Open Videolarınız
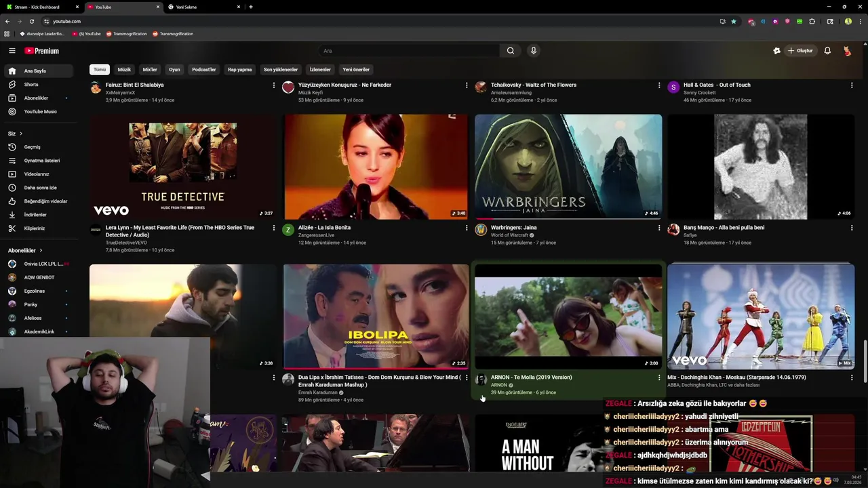Screen dimensions: 868x488 tap(38, 174)
